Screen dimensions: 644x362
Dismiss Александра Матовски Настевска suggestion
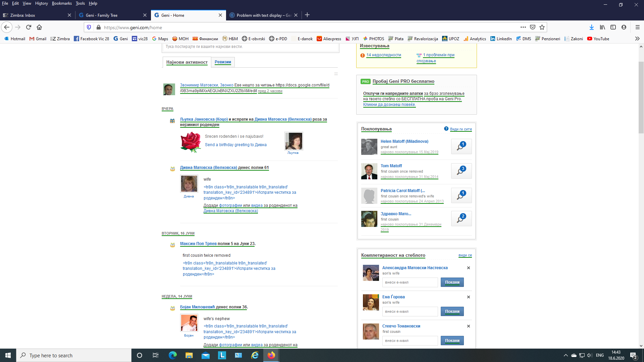point(469,268)
